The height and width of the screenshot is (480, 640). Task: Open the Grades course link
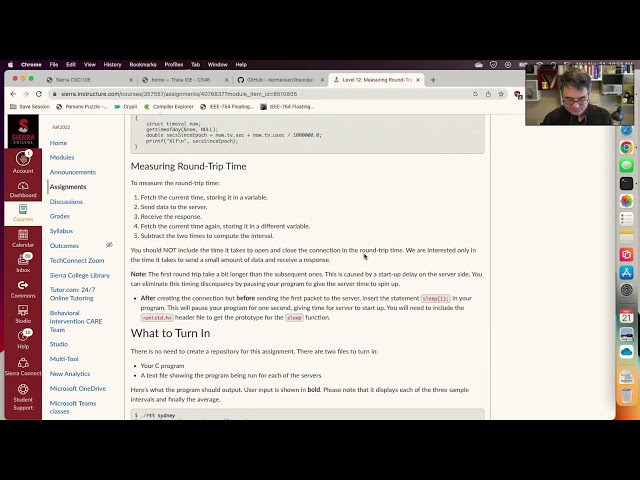coord(60,216)
